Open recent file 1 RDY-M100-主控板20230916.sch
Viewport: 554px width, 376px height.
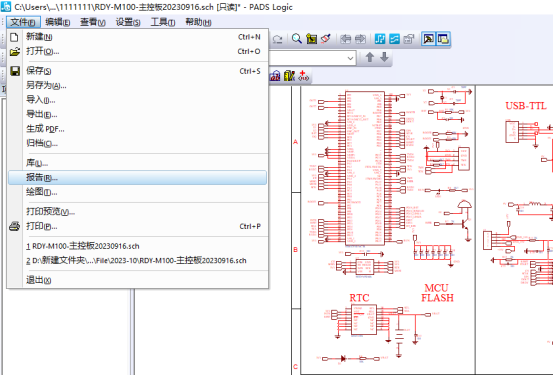tap(137, 246)
